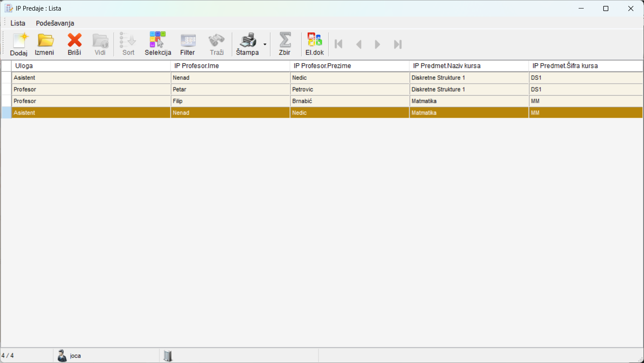Click the 4 / 4 record counter
Screen dimensions: 644x363
(x=8, y=356)
